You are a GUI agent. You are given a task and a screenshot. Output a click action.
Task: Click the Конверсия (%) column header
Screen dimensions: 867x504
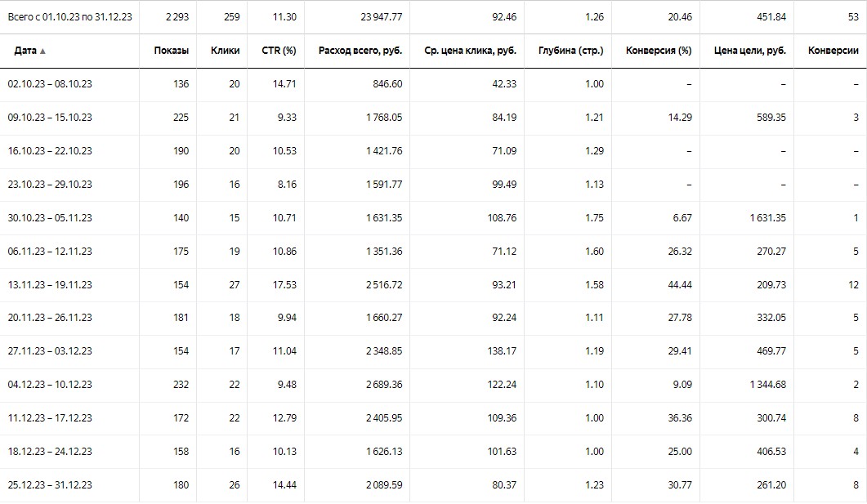659,51
